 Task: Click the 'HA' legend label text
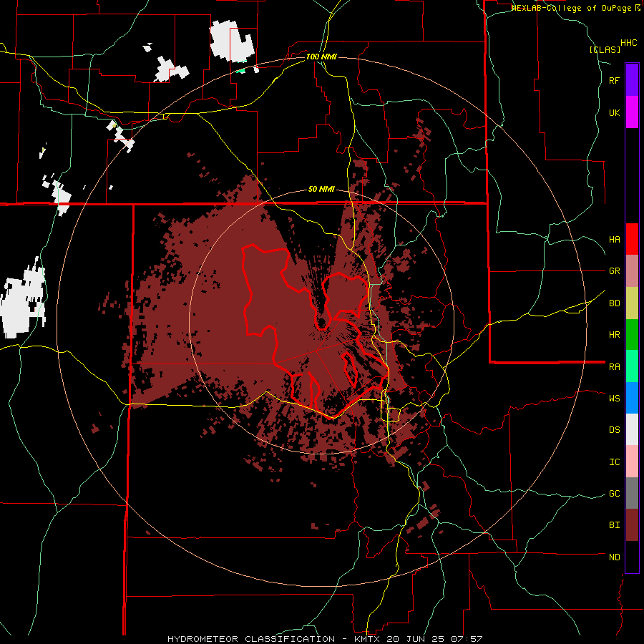click(x=614, y=240)
